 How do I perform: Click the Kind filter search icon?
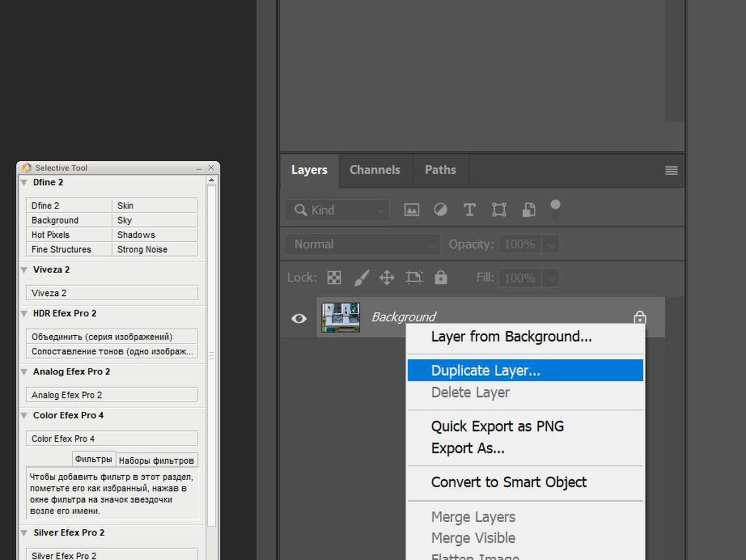coord(300,210)
